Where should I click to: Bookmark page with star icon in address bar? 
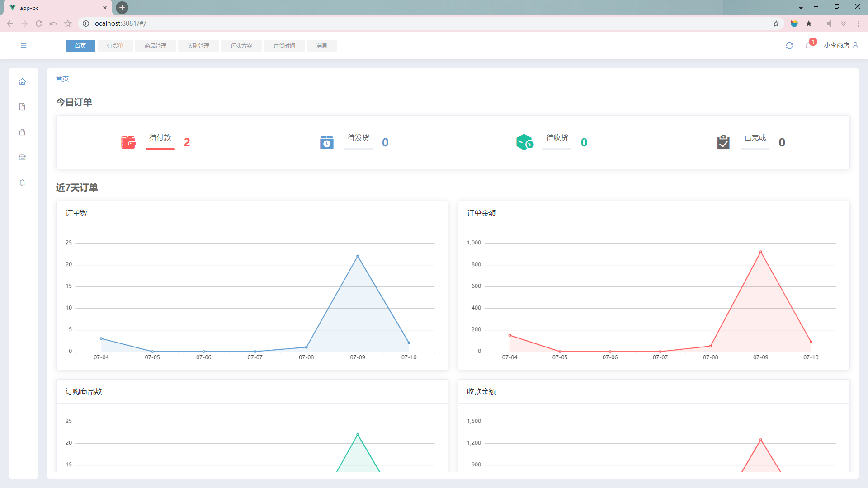point(776,23)
